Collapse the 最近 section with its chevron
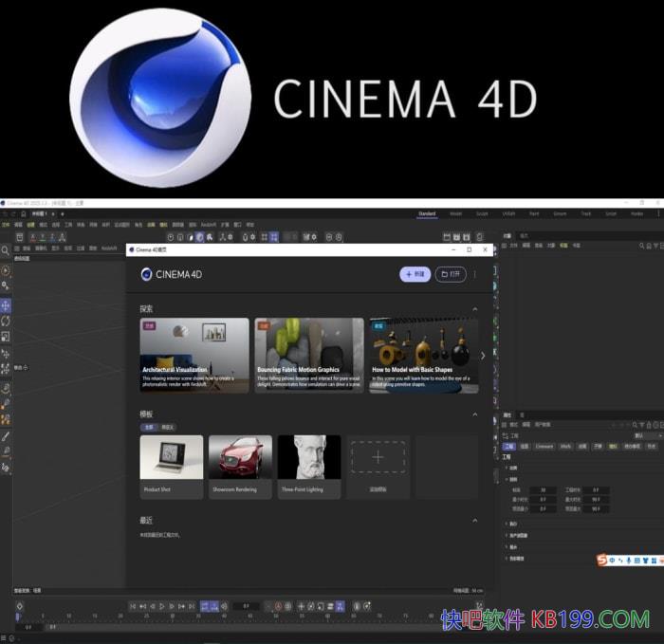Image resolution: width=664 pixels, height=644 pixels. (475, 520)
